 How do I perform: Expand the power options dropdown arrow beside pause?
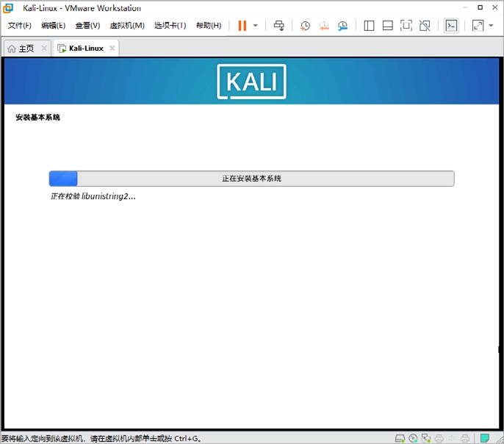[x=256, y=26]
